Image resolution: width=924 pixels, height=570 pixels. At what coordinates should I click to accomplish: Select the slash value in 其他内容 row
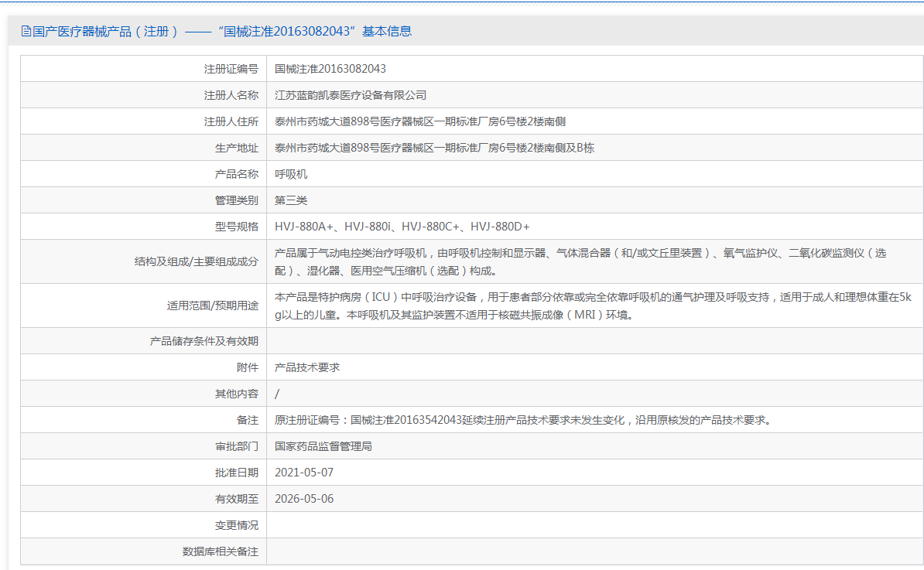point(277,394)
